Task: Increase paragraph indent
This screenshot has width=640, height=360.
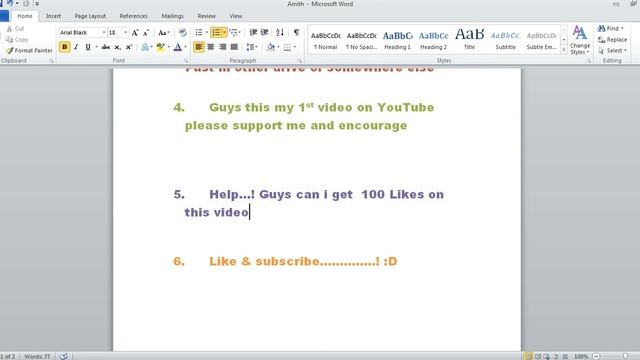Action: (264, 32)
